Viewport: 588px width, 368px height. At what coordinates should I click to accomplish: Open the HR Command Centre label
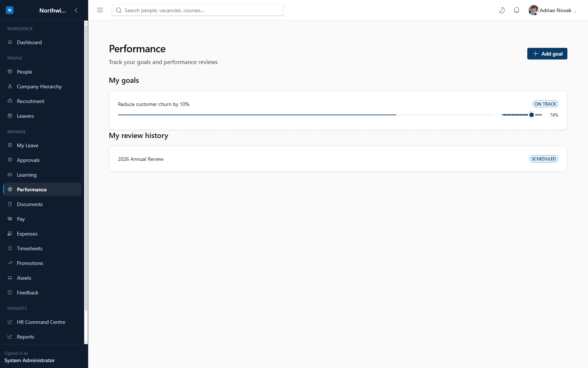pos(41,322)
